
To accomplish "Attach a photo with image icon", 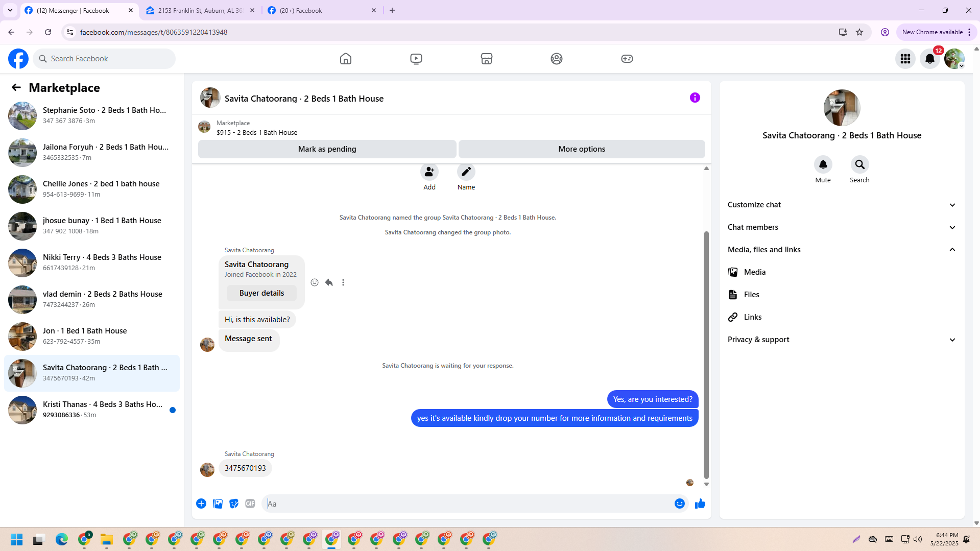I will coord(218,504).
